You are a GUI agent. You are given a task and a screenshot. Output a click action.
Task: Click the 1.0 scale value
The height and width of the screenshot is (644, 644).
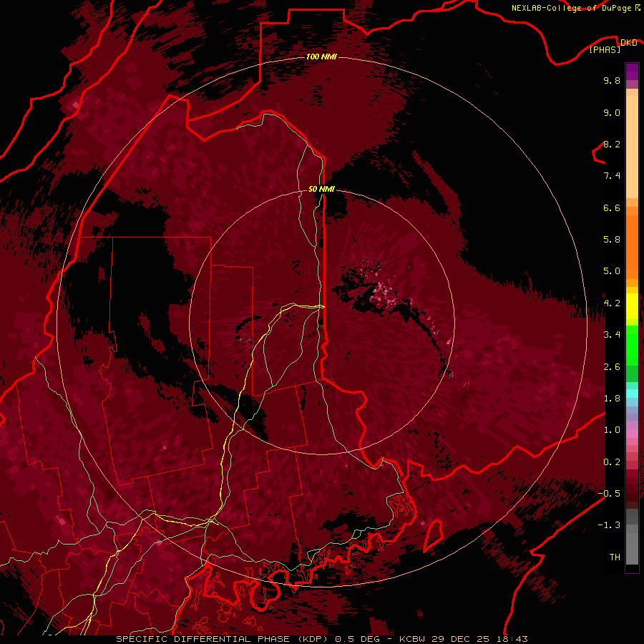coord(612,430)
